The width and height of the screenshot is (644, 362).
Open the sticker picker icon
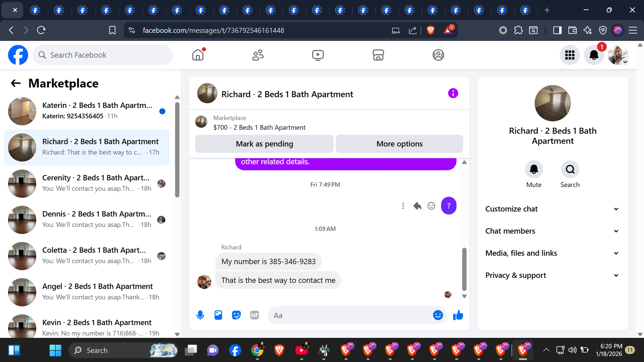(236, 315)
